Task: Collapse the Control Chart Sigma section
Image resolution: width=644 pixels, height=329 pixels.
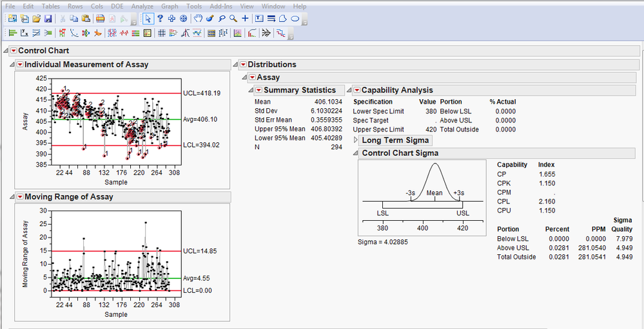Action: (x=355, y=153)
